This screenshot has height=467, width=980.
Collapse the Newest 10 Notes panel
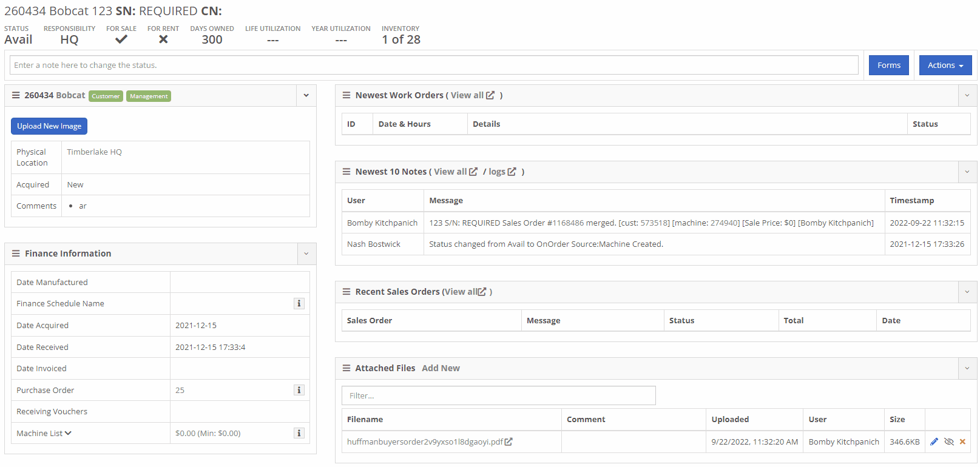(x=967, y=172)
